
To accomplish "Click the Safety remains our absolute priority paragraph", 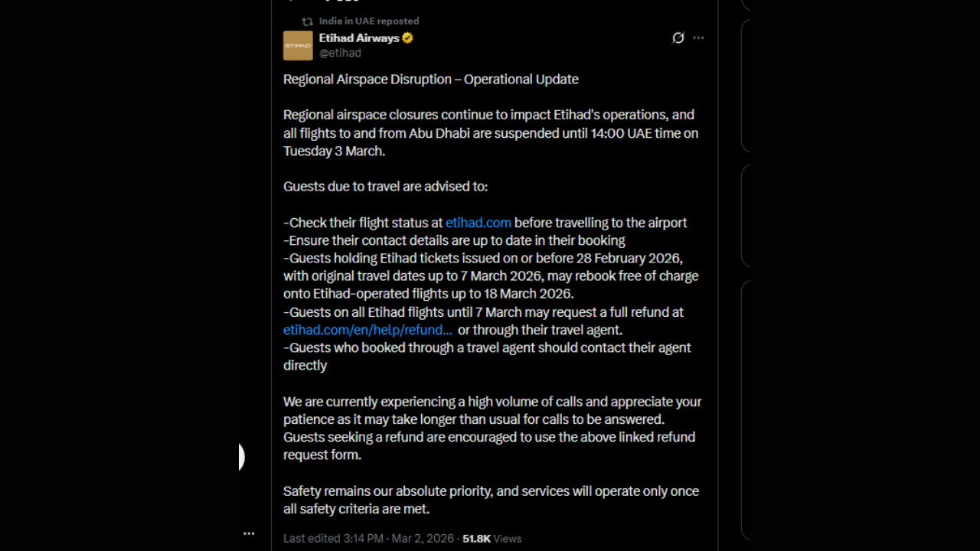I will pos(491,500).
